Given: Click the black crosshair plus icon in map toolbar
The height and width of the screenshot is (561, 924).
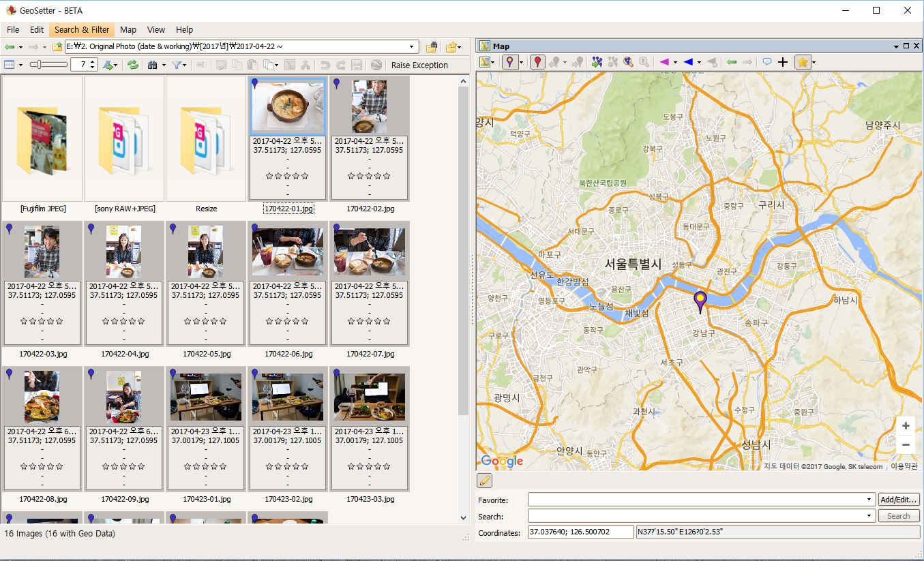Looking at the screenshot, I should click(x=783, y=62).
